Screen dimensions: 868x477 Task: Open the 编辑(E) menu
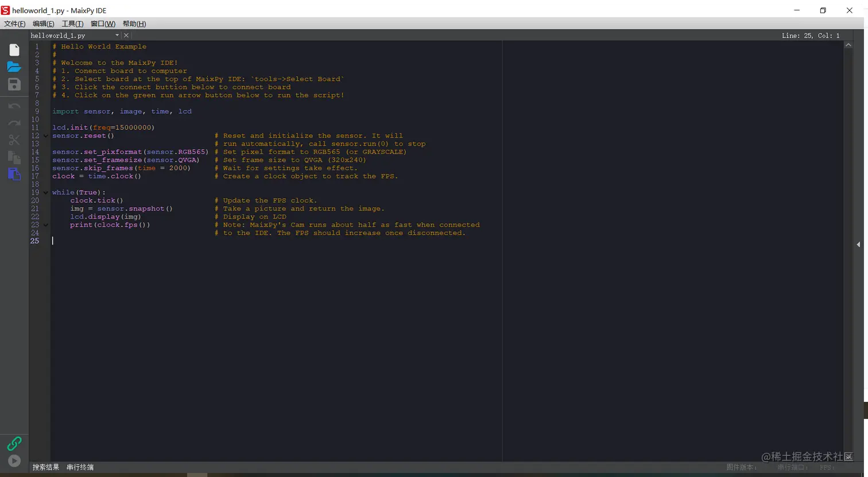pyautogui.click(x=44, y=24)
